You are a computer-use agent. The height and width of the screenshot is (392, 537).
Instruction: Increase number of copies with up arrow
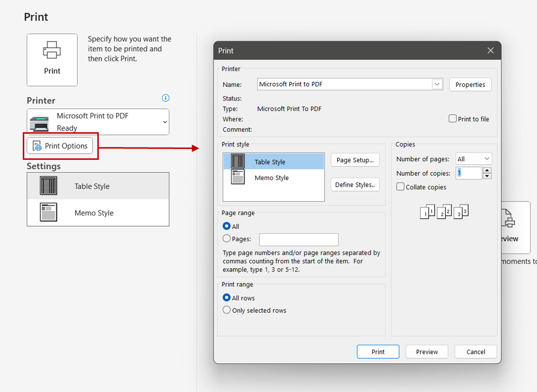(x=487, y=170)
